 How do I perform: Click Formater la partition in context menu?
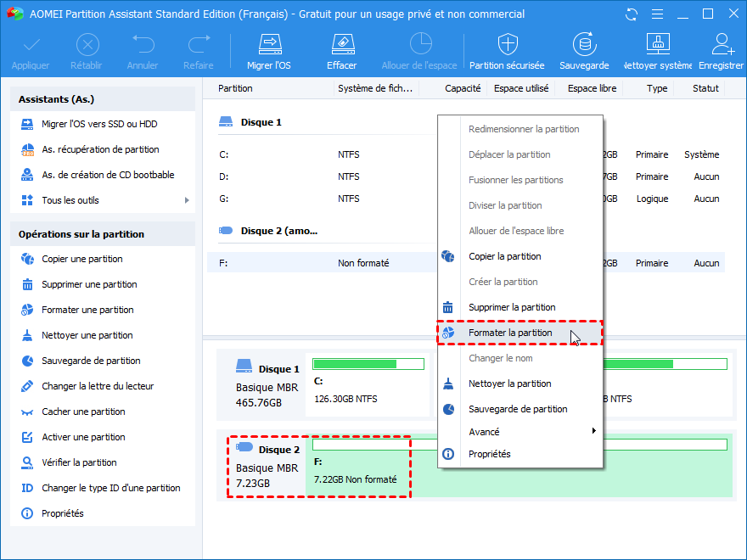pyautogui.click(x=520, y=333)
